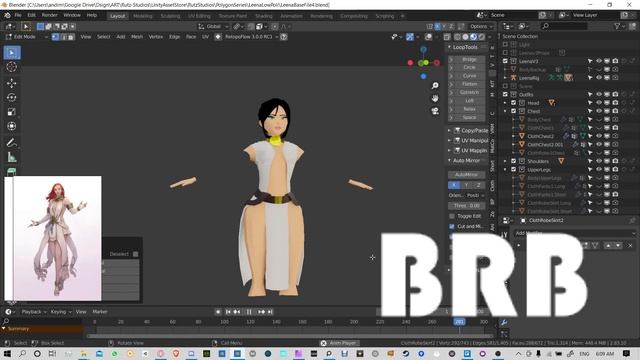The height and width of the screenshot is (360, 640).
Task: Jump to timeline end frame
Action: click(270, 312)
